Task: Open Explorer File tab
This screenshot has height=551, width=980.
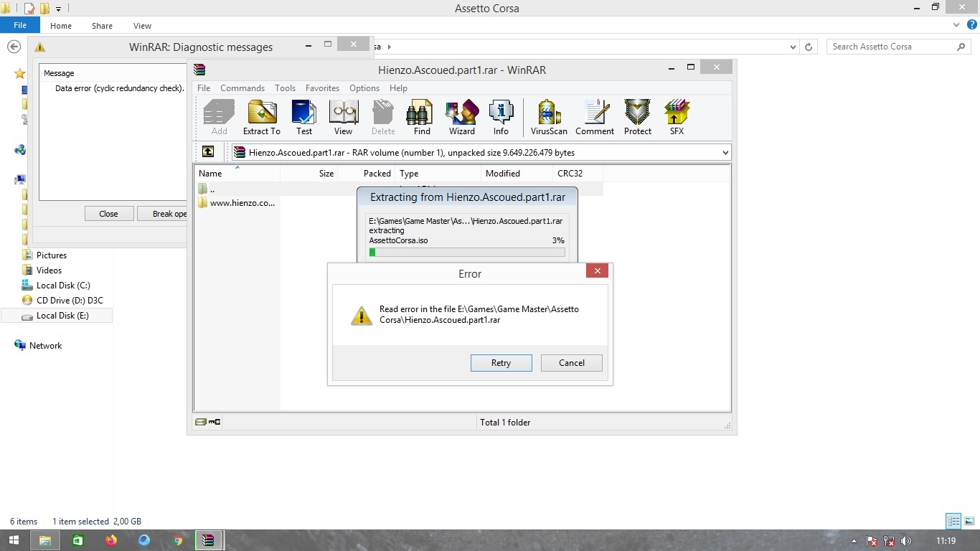Action: [x=20, y=25]
